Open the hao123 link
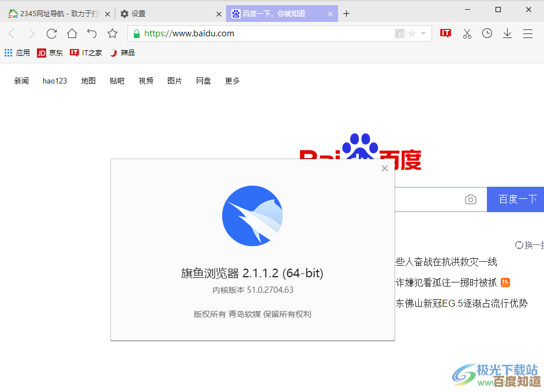This screenshot has width=544, height=392. 55,81
